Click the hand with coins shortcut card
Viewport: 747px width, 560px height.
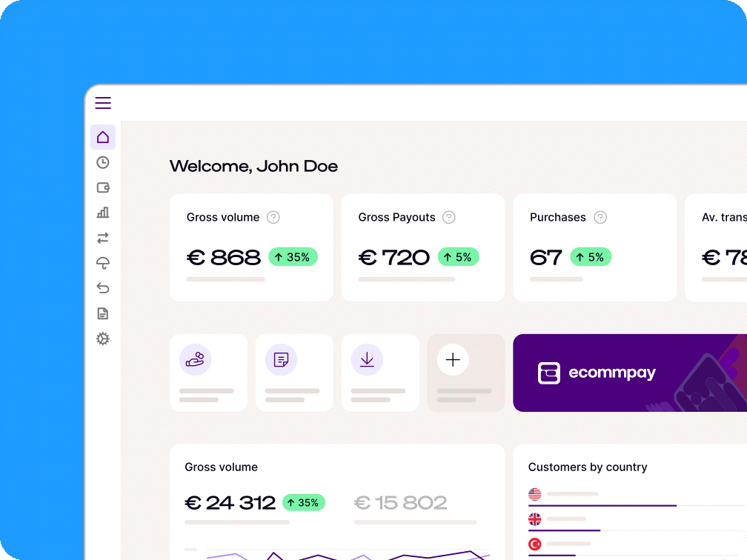(208, 373)
